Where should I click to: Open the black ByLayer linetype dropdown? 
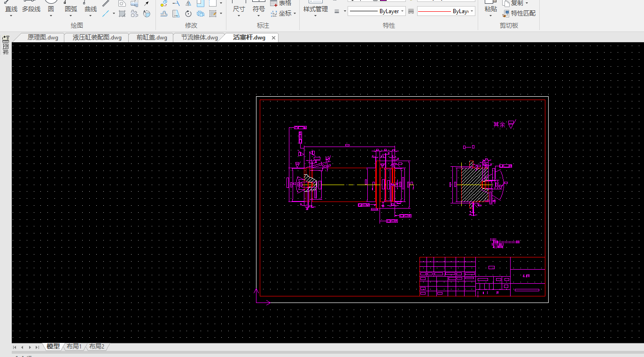pos(403,11)
